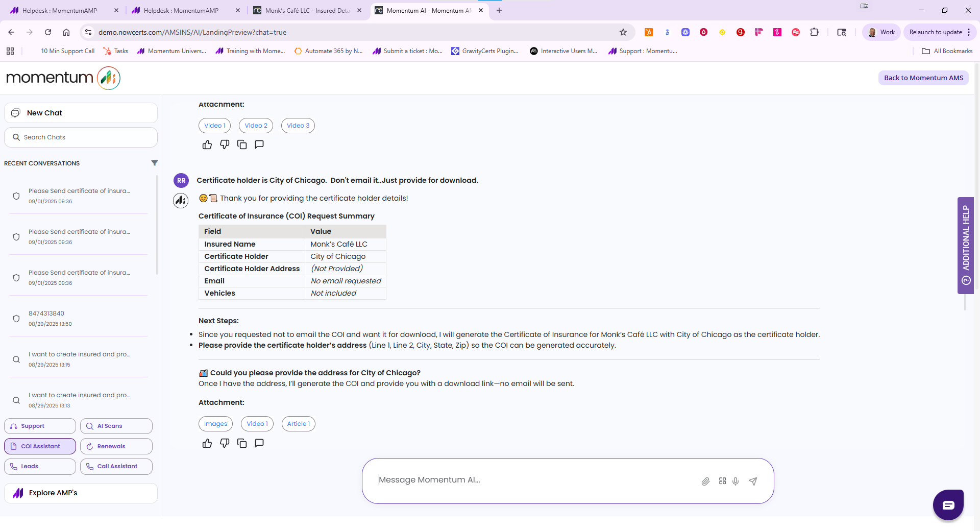Click thumbs down under the COI summary response
980x531 pixels.
point(225,443)
